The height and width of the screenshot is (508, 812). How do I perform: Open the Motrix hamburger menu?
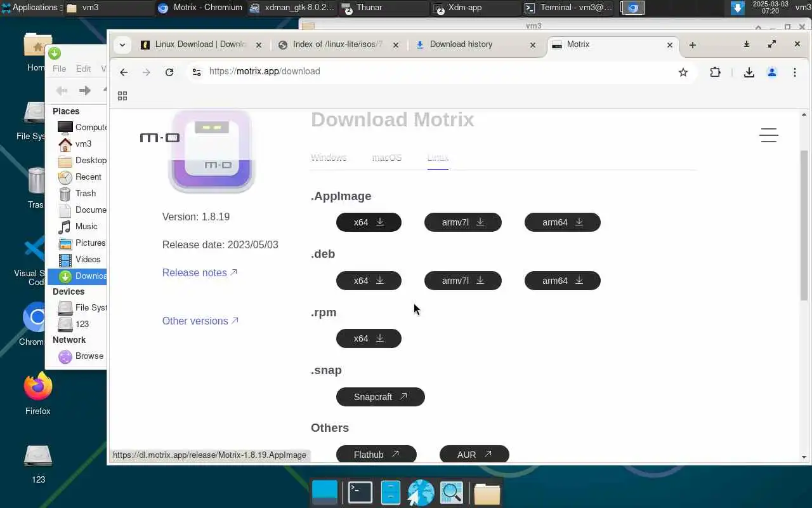(x=768, y=135)
